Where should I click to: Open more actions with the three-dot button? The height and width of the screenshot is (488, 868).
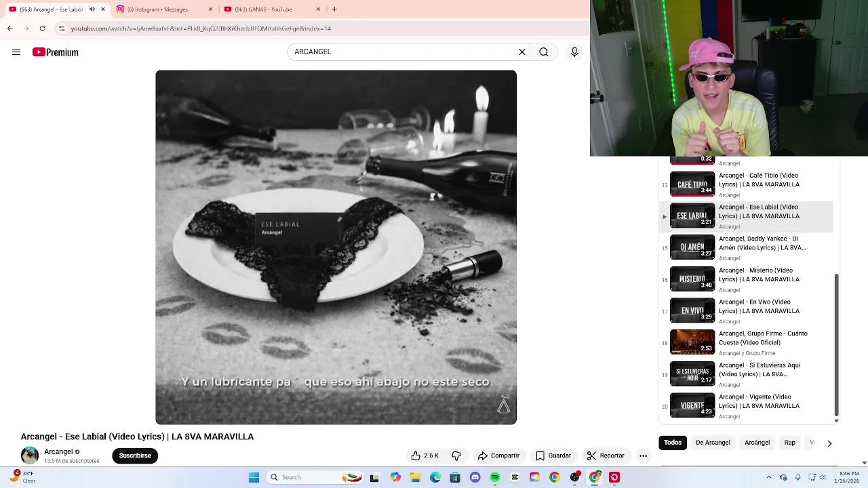643,455
